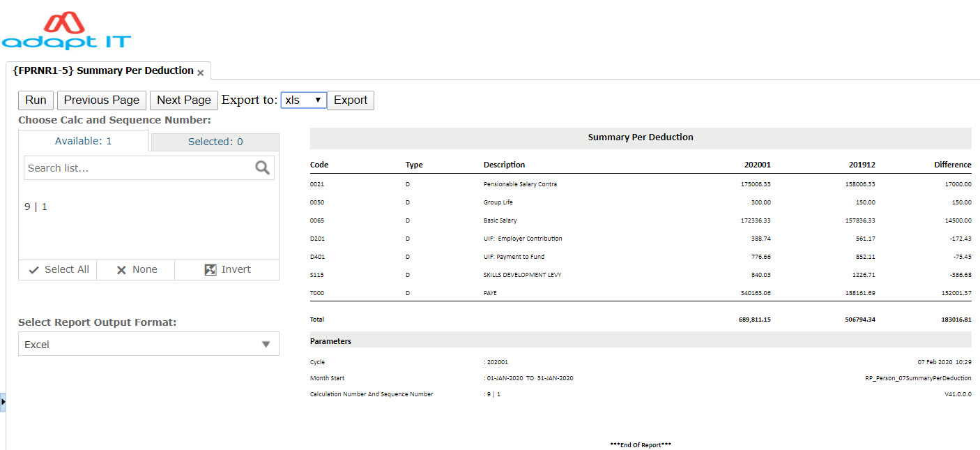980x450 pixels.
Task: Click value 172336.33 in Basic Salary row
Action: (x=756, y=220)
